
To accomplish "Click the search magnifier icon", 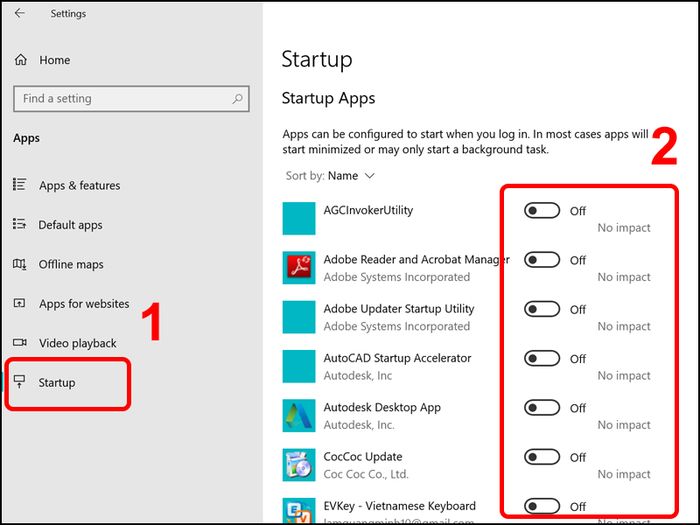I will point(238,99).
